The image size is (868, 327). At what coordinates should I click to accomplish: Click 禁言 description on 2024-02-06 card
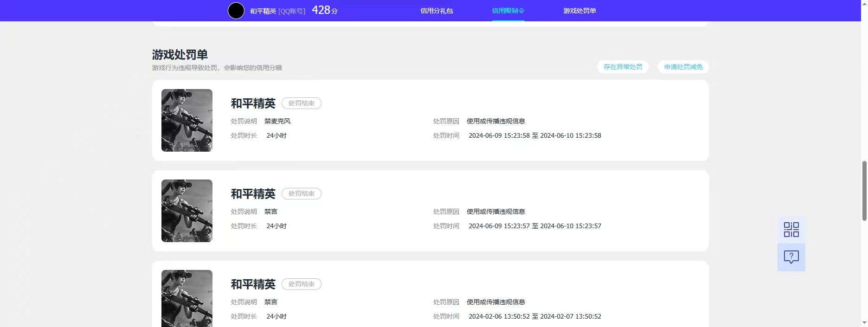271,302
